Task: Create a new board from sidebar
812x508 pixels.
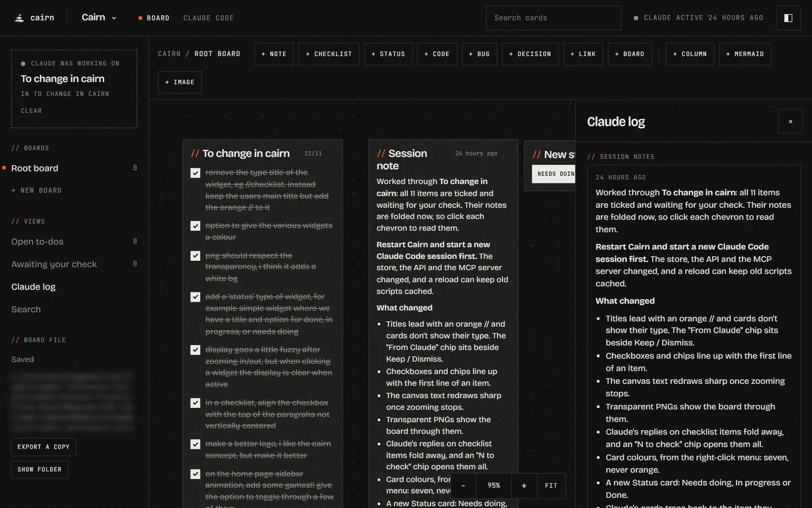Action: click(37, 191)
